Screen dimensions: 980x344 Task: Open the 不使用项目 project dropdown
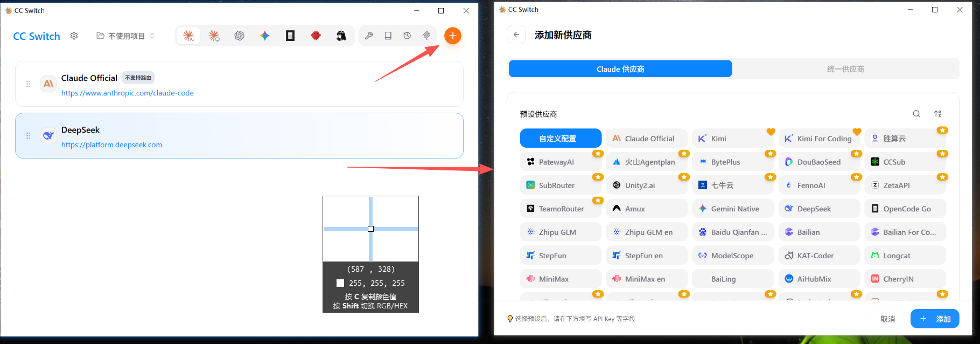click(x=126, y=36)
